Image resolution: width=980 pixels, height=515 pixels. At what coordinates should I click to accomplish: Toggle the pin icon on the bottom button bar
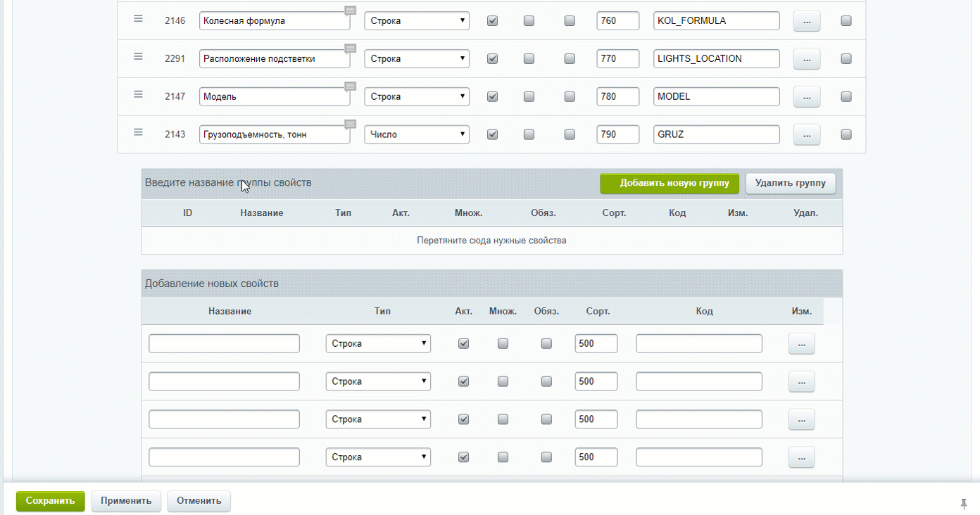(x=964, y=503)
